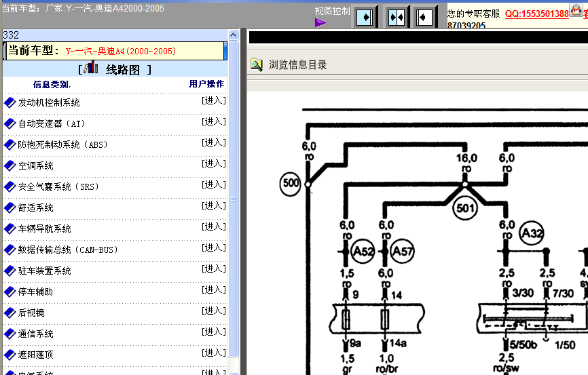Click the blue diamond icon beside 防抱死制动系统（ABS）

coord(10,144)
